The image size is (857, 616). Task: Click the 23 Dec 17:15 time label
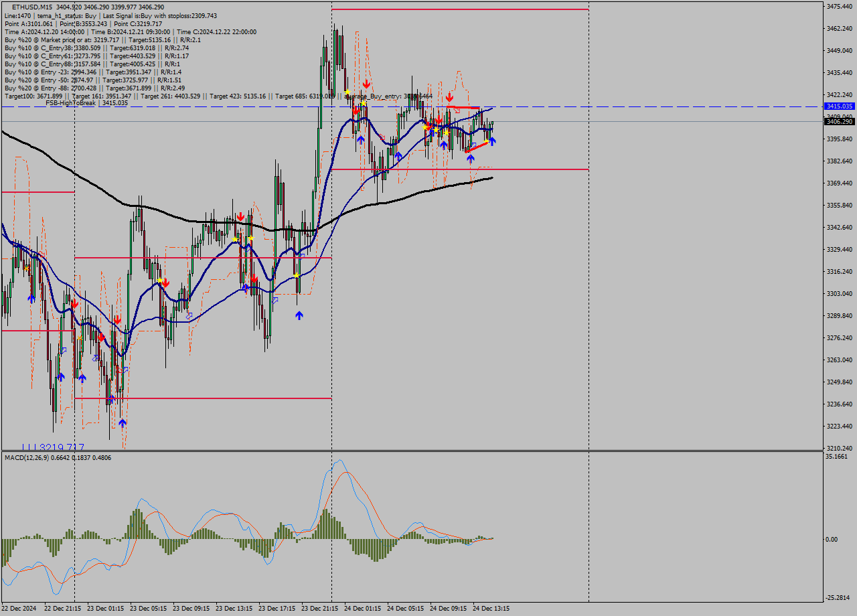(277, 609)
